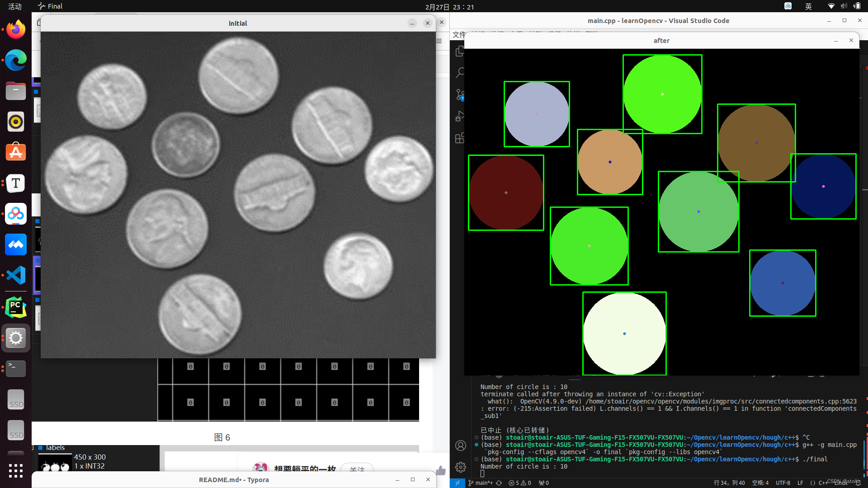The width and height of the screenshot is (868, 488).
Task: Change encoding via UTF-8 status item
Action: (783, 483)
